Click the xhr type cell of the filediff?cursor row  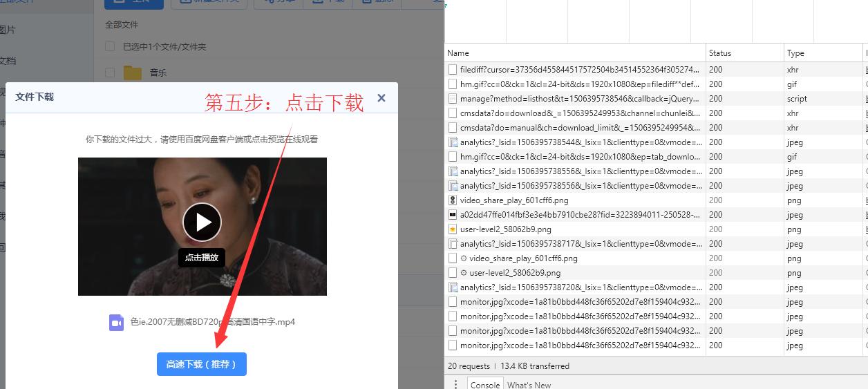point(793,70)
